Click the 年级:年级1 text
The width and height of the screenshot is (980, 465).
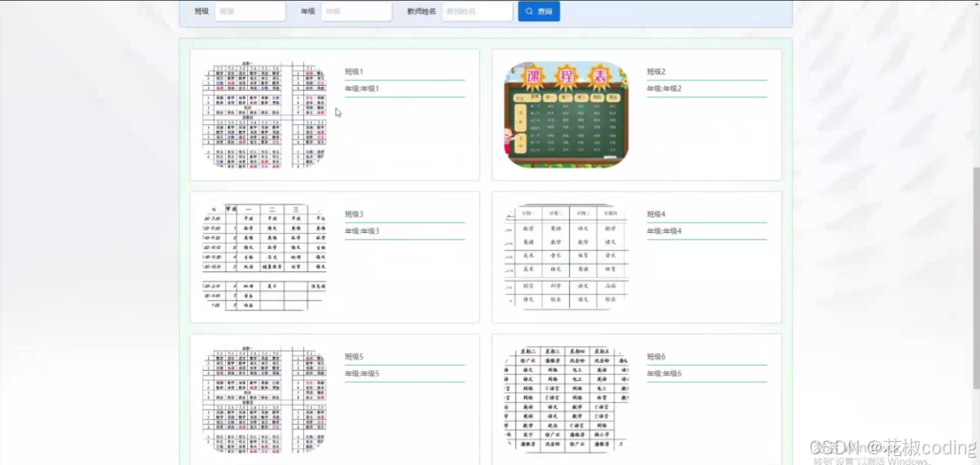[x=362, y=89]
